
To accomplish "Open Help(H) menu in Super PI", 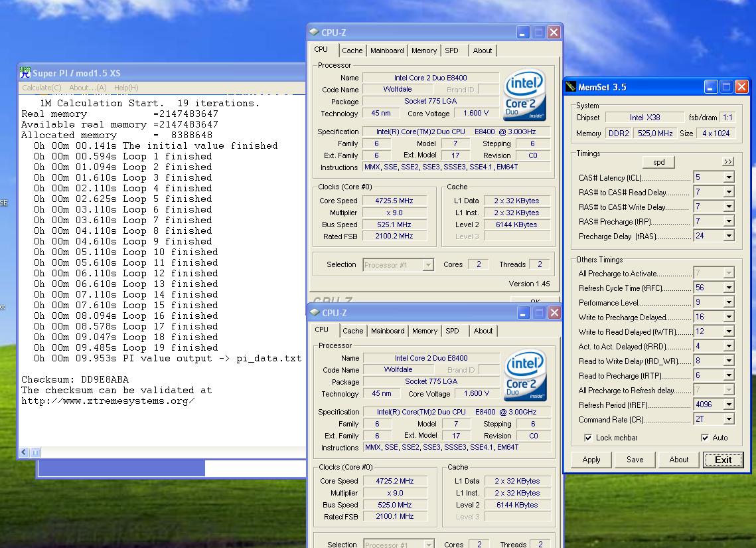I will tap(126, 87).
